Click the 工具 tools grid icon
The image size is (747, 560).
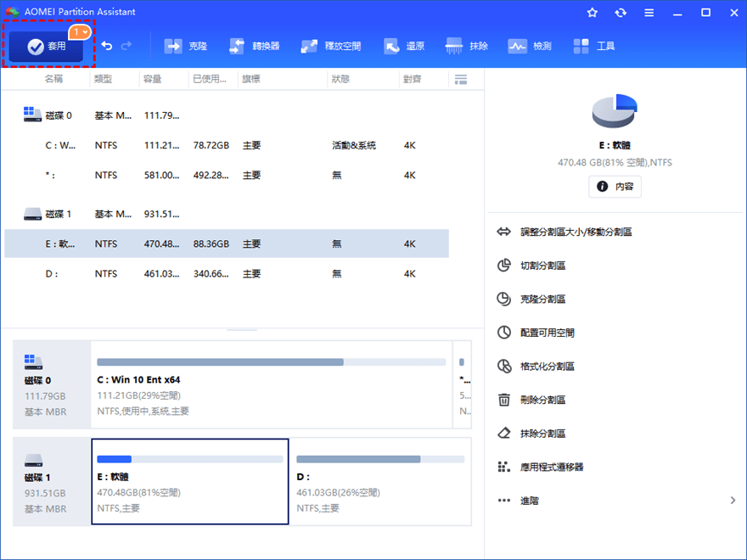click(581, 46)
